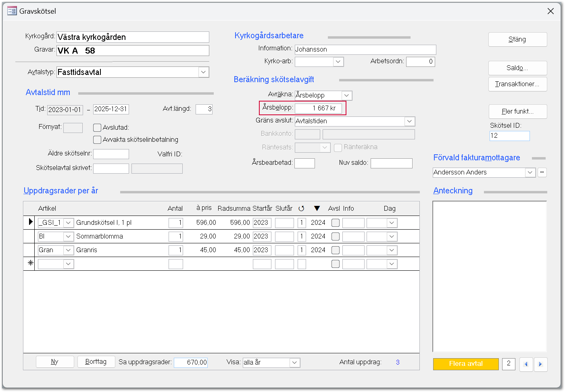Check Avsl box on the empty new row
Image resolution: width=565 pixels, height=392 pixels.
pos(335,264)
